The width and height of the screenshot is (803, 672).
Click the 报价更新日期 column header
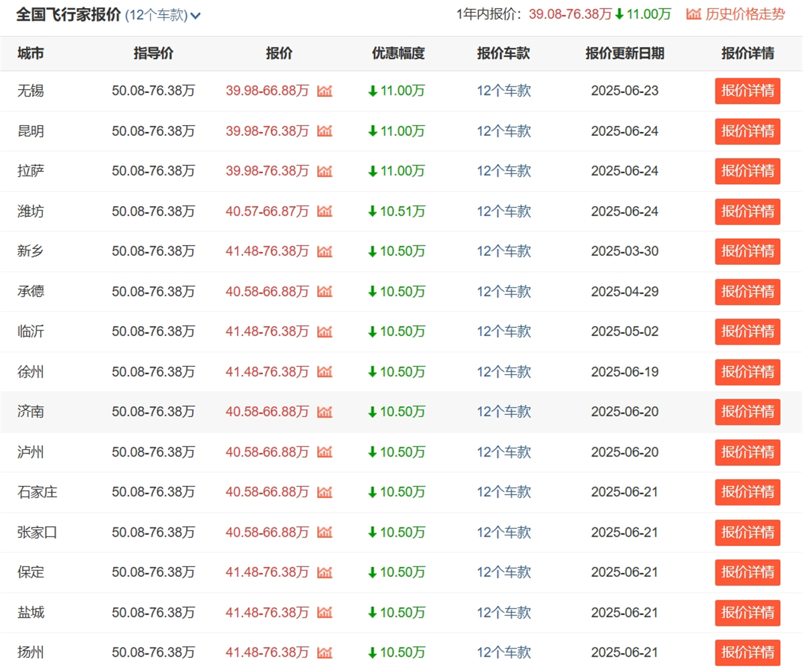(x=625, y=54)
